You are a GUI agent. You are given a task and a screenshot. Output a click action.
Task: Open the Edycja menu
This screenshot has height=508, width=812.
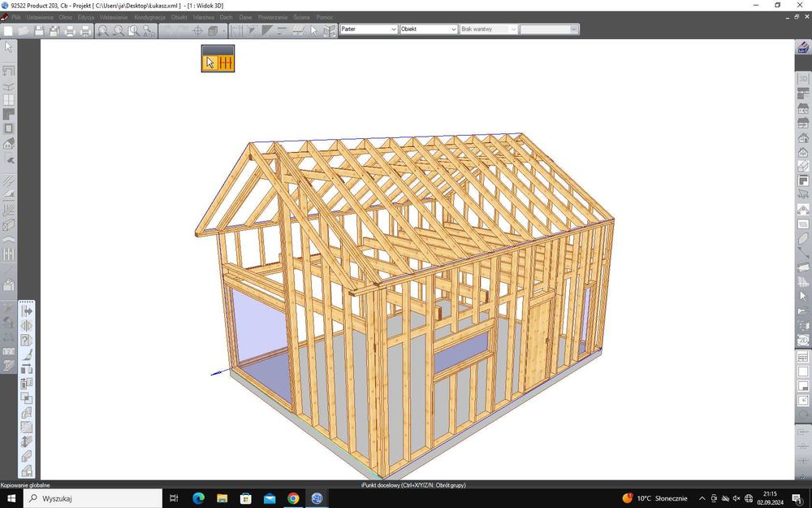(86, 17)
